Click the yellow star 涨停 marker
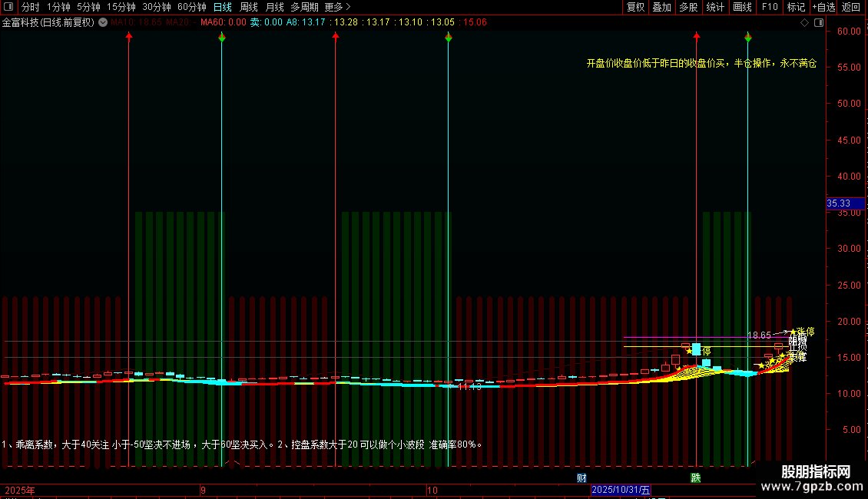 793,332
